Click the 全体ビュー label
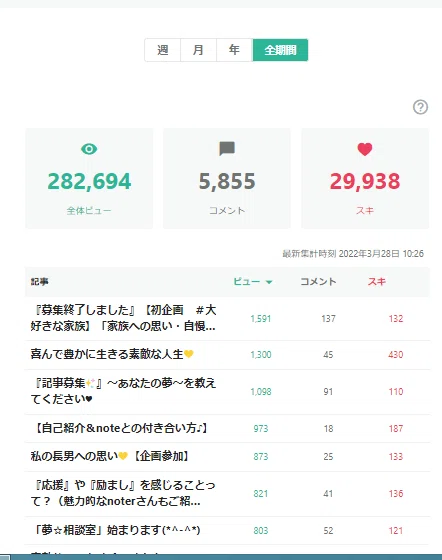Viewport: 442px width, 560px height. click(x=89, y=211)
